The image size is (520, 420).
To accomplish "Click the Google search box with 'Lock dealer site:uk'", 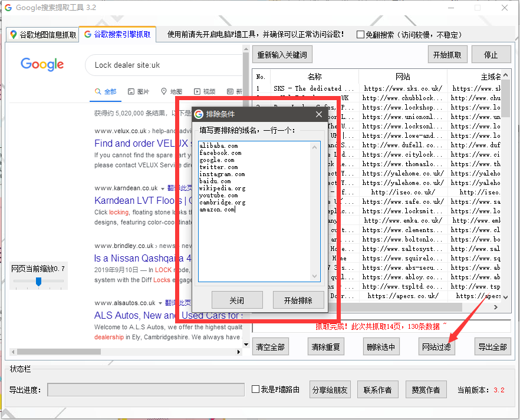I will click(x=164, y=65).
